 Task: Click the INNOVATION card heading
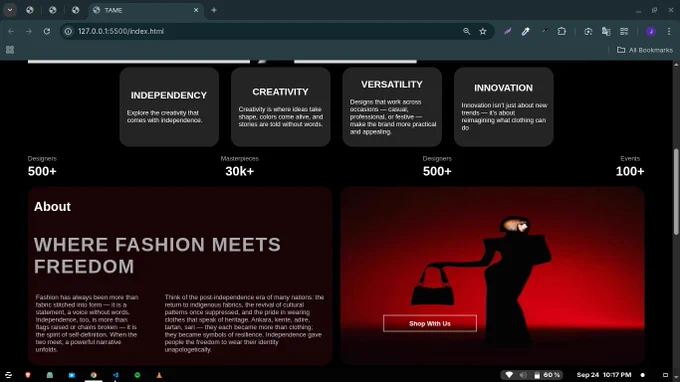coord(503,88)
